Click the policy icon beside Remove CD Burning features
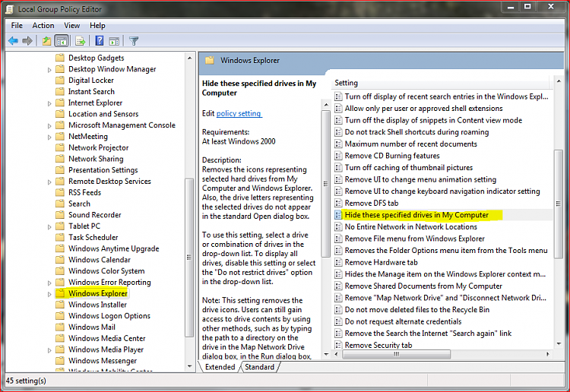 pos(338,156)
